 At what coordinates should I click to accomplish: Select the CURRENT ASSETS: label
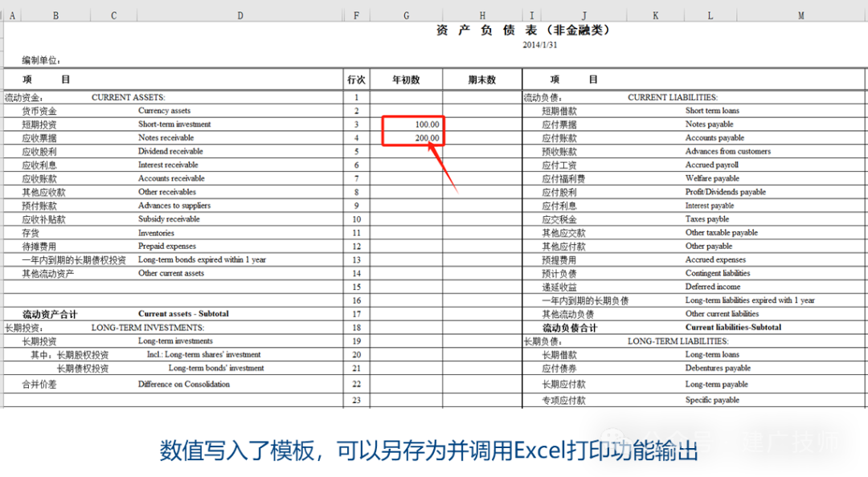pyautogui.click(x=129, y=97)
